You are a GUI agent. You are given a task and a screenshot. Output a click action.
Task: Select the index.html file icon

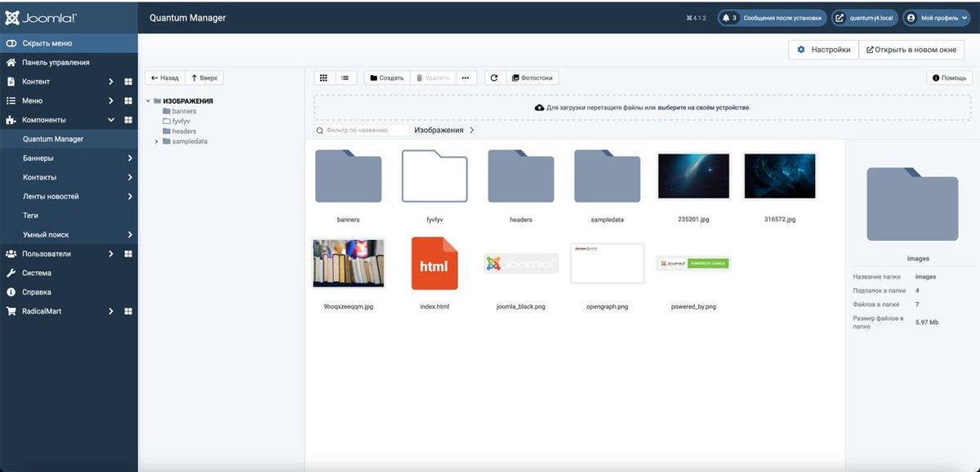pos(434,263)
